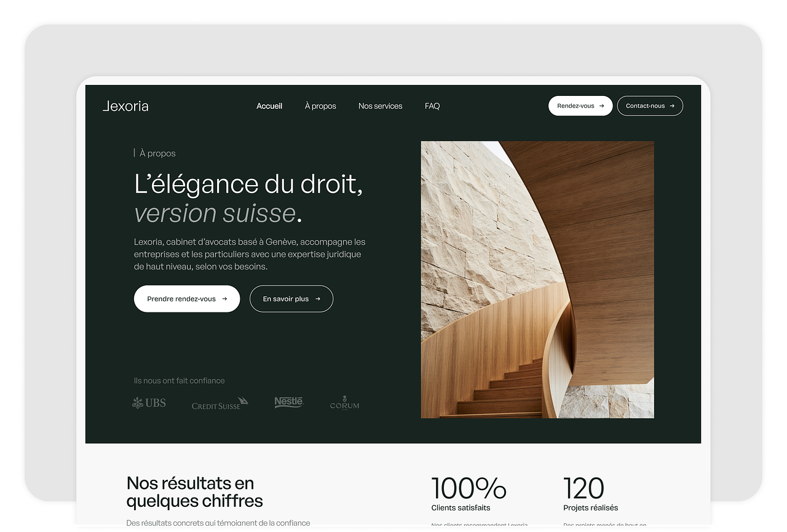Click the arrow icon in Prendre rendez-vous
This screenshot has width=787, height=532.
pyautogui.click(x=224, y=299)
